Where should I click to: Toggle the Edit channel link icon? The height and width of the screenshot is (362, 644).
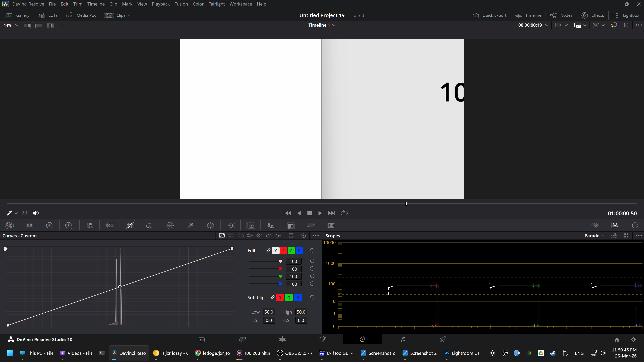point(268,251)
